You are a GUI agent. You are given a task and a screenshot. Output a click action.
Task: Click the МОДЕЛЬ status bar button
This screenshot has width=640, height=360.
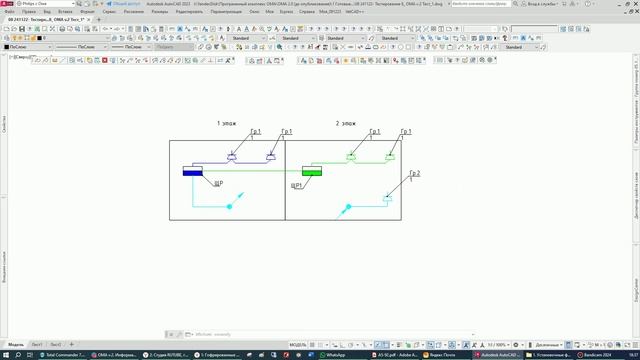coord(298,345)
